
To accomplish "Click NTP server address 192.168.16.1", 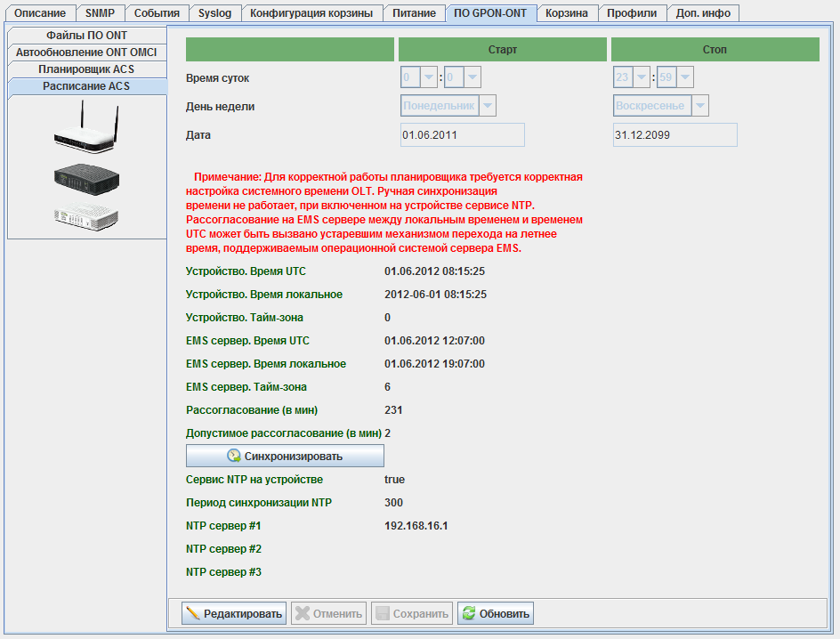I will pyautogui.click(x=416, y=526).
